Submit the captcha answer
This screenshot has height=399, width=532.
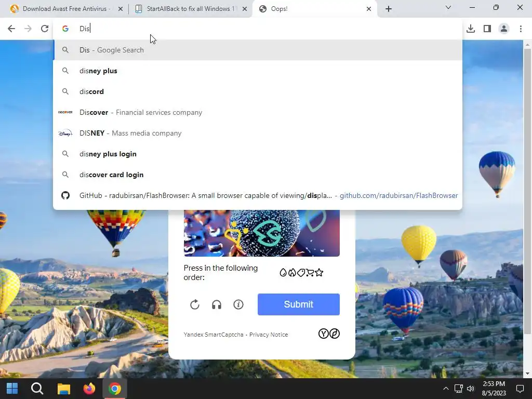point(299,304)
